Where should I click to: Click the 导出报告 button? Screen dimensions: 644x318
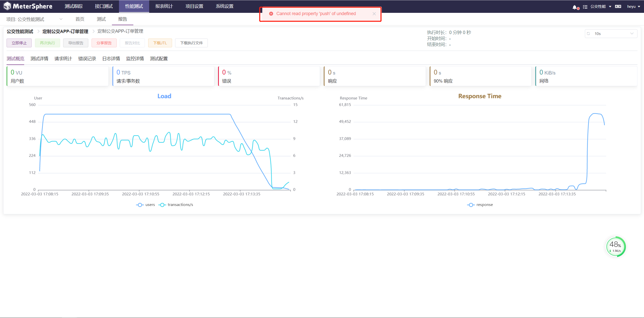pos(76,43)
